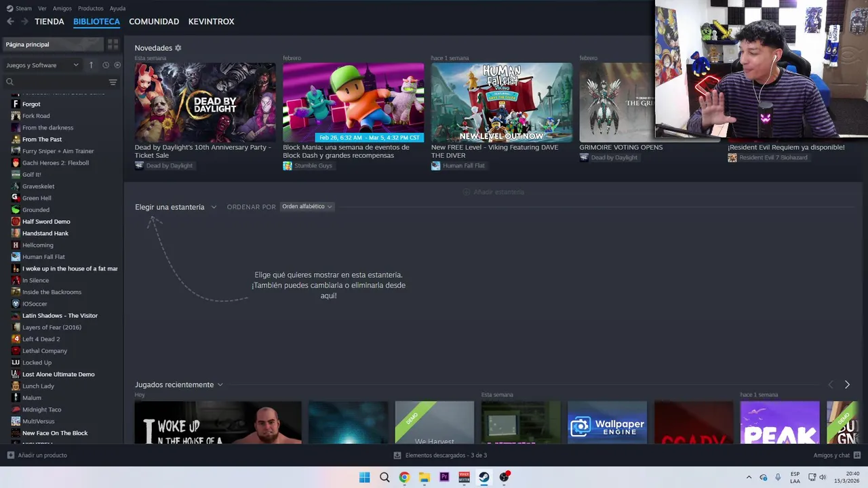This screenshot has width=868, height=488.
Task: Switch to grid collections view icon
Action: (x=113, y=44)
